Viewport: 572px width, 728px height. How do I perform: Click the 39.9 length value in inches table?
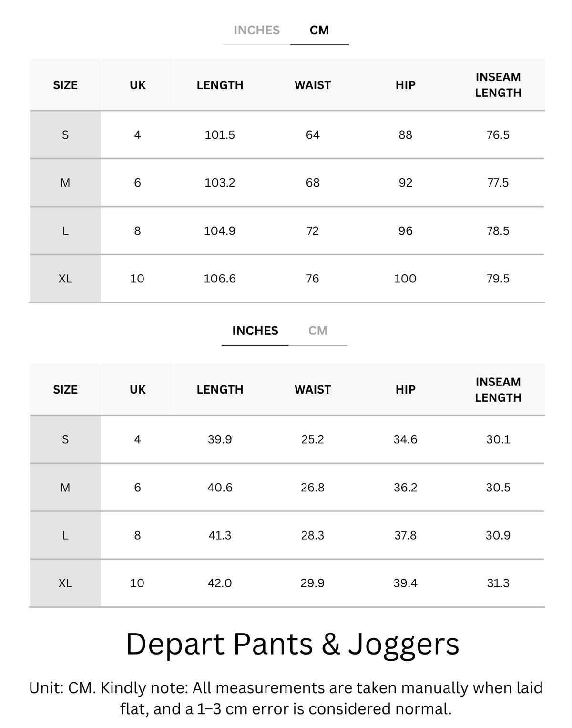tap(220, 439)
